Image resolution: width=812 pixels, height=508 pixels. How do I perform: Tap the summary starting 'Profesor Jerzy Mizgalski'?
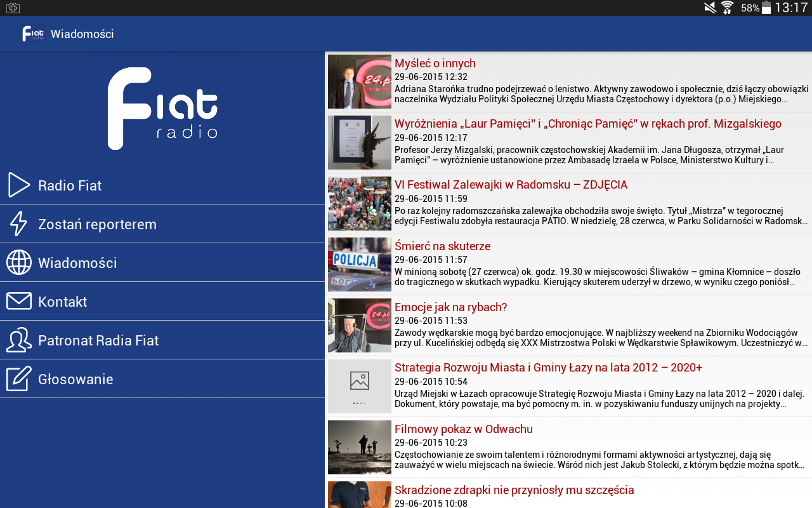click(x=589, y=155)
